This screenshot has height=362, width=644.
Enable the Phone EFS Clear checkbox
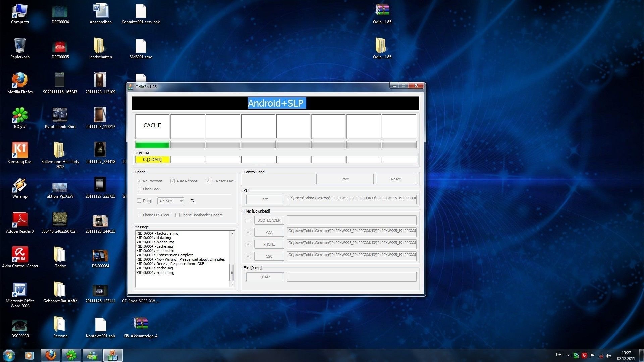pos(139,215)
